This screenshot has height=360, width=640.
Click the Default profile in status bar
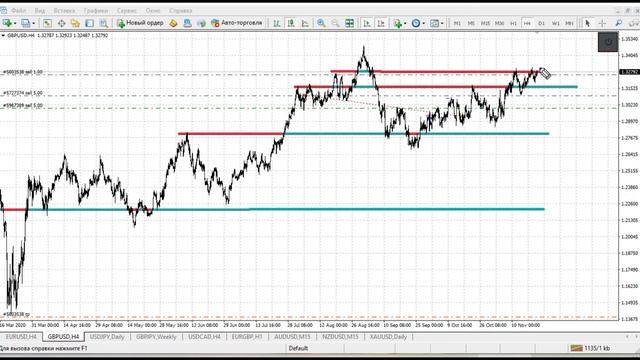point(298,348)
